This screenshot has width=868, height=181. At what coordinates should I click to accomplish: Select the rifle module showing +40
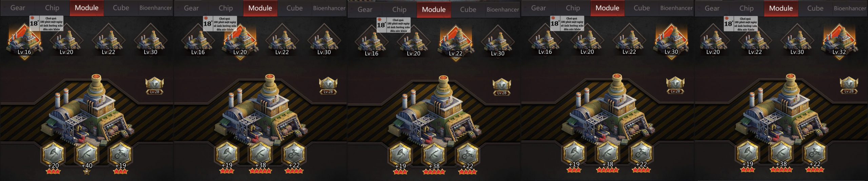87,154
